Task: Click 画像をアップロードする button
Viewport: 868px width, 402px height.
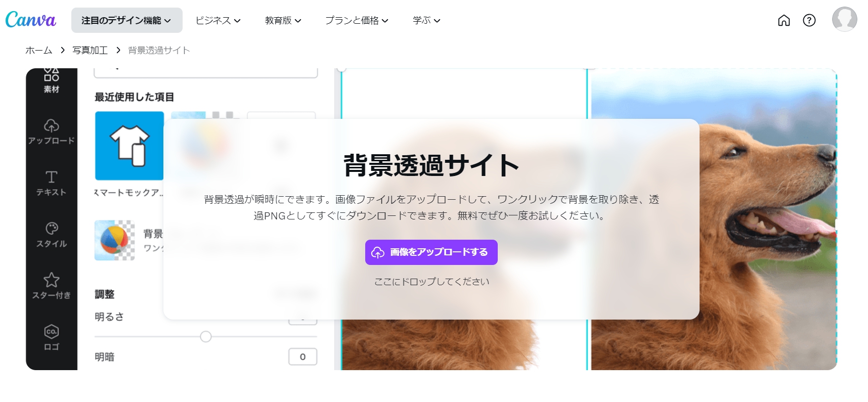Action: pos(431,252)
